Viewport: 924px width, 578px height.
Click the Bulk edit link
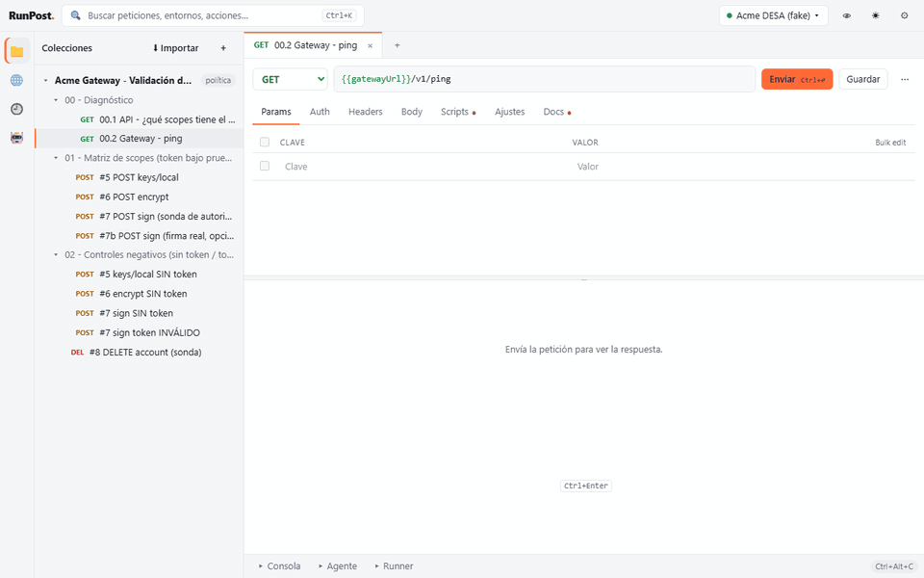[x=890, y=143]
